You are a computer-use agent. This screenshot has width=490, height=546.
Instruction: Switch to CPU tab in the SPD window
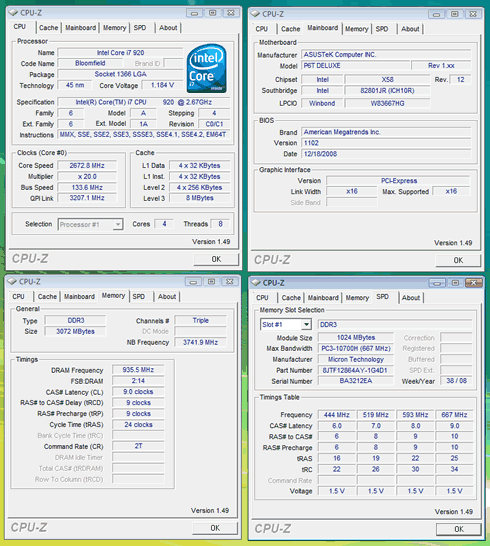coord(262,298)
